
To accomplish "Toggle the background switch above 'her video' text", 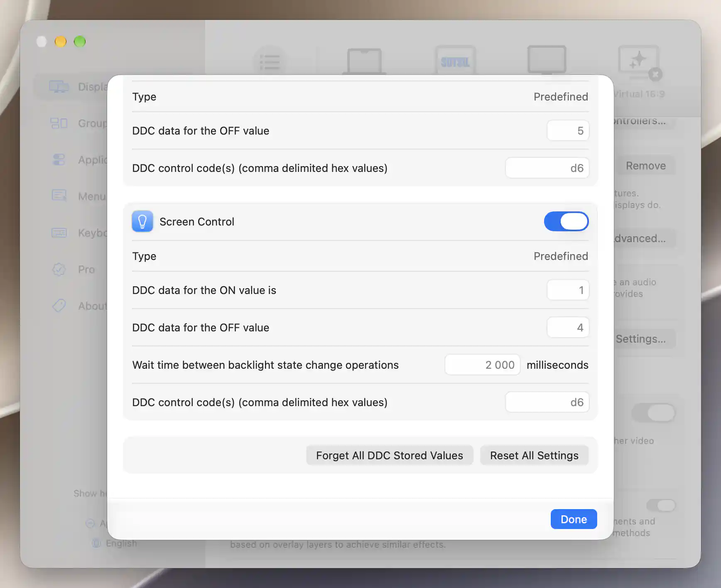I will 654,413.
